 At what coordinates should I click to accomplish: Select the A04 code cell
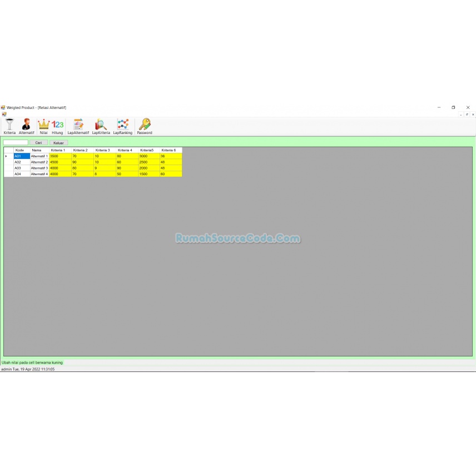tap(22, 174)
